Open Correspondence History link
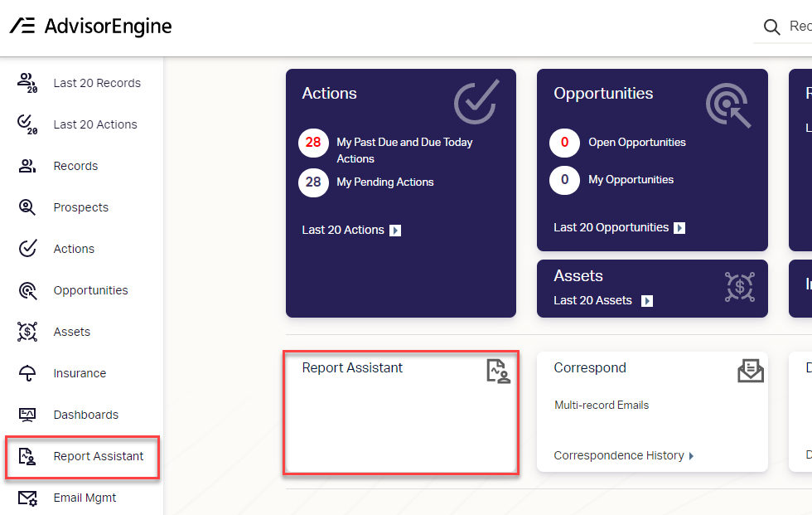Screen dimensions: 812x515 click(x=619, y=455)
